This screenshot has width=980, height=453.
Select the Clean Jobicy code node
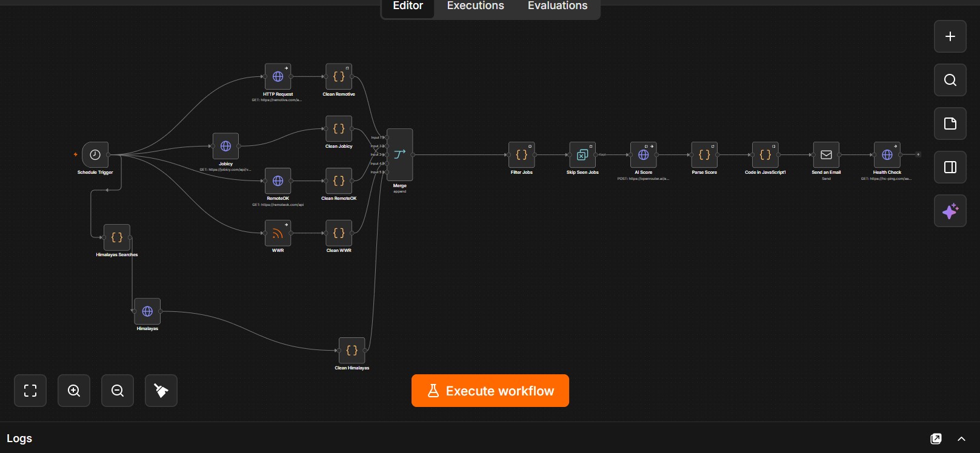pos(339,129)
